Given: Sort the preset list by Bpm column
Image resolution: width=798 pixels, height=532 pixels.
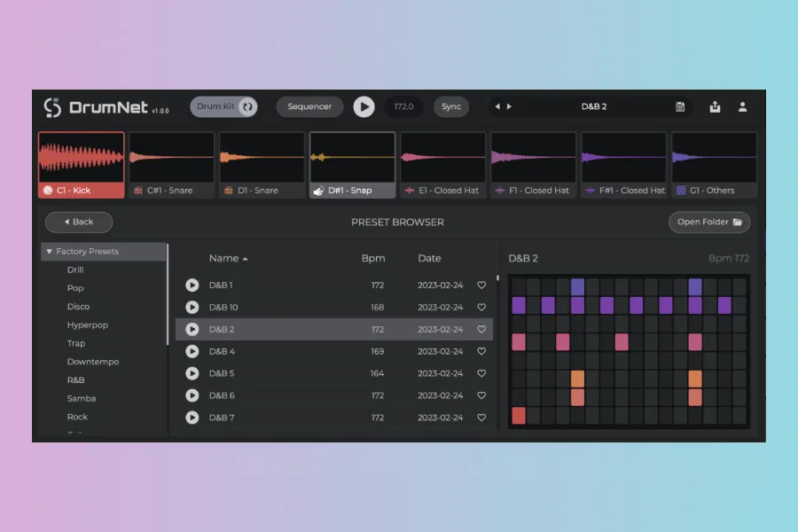Looking at the screenshot, I should pos(373,258).
